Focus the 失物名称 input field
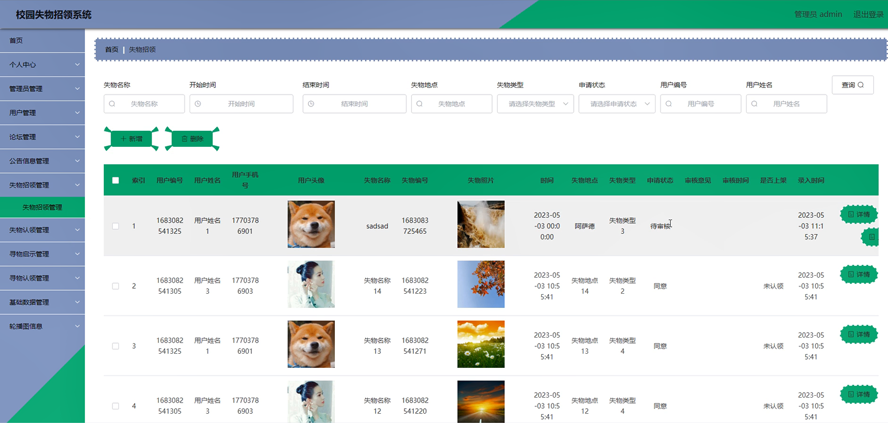 coord(144,104)
